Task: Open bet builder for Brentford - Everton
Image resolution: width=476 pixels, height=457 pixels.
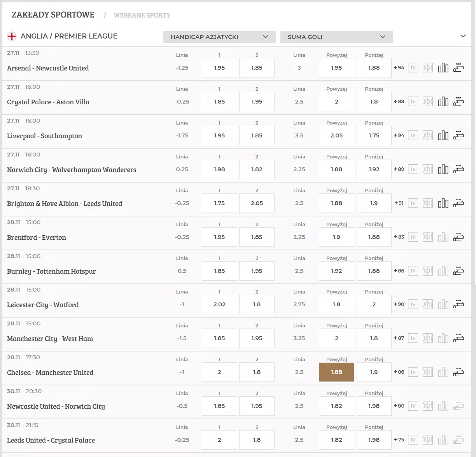Action: tap(458, 237)
